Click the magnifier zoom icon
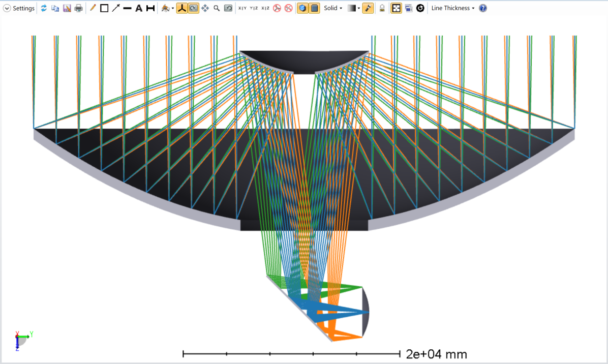This screenshot has height=364, width=608. (x=217, y=8)
